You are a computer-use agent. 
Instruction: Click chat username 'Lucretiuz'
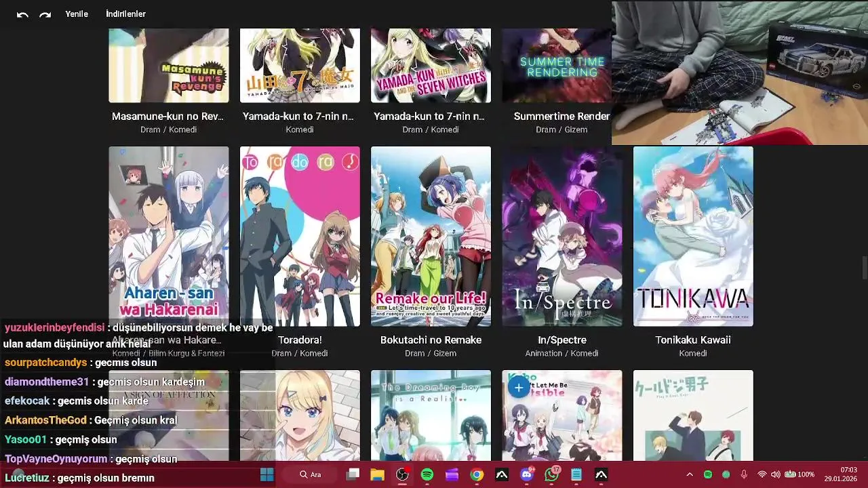pyautogui.click(x=27, y=478)
